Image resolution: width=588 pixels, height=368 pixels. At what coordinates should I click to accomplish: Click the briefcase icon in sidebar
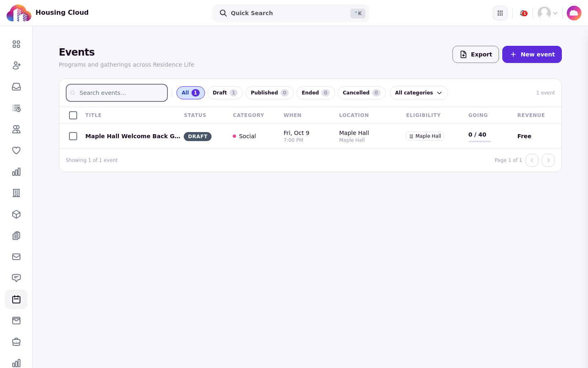[16, 342]
